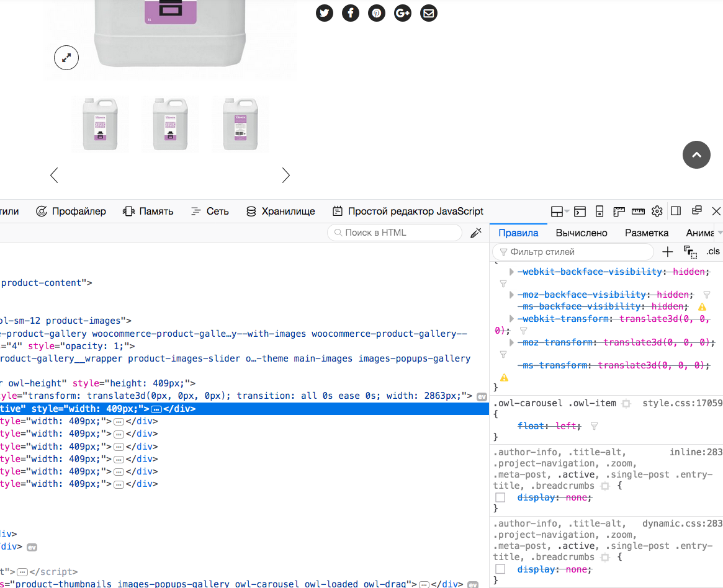Image resolution: width=723 pixels, height=588 pixels.
Task: Switch to the Вычислено tab
Action: click(582, 233)
